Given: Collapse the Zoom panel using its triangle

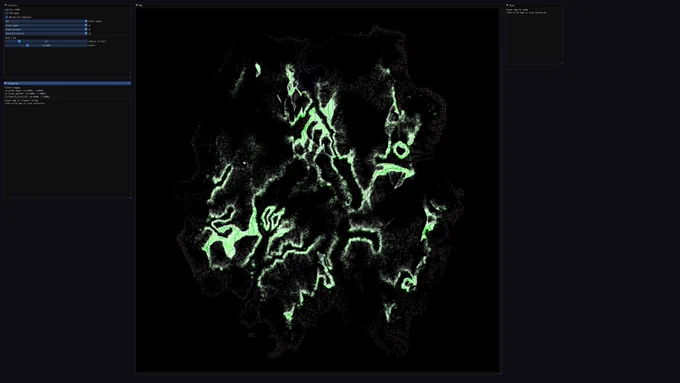Looking at the screenshot, I should 507,5.
